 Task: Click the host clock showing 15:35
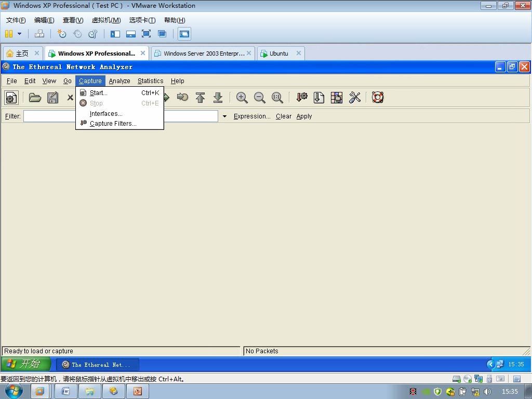click(x=510, y=392)
